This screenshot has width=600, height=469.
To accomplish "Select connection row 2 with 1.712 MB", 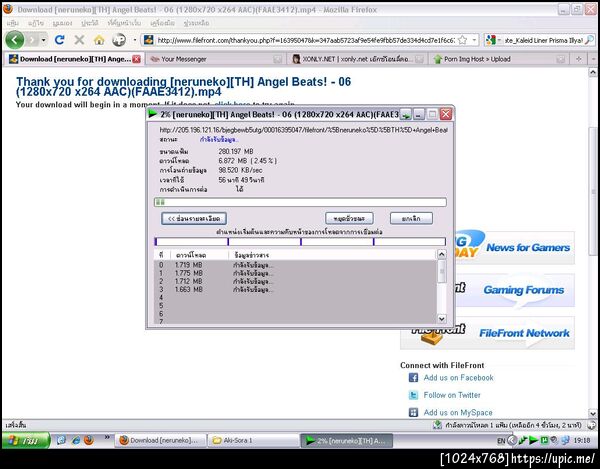I will click(295, 281).
